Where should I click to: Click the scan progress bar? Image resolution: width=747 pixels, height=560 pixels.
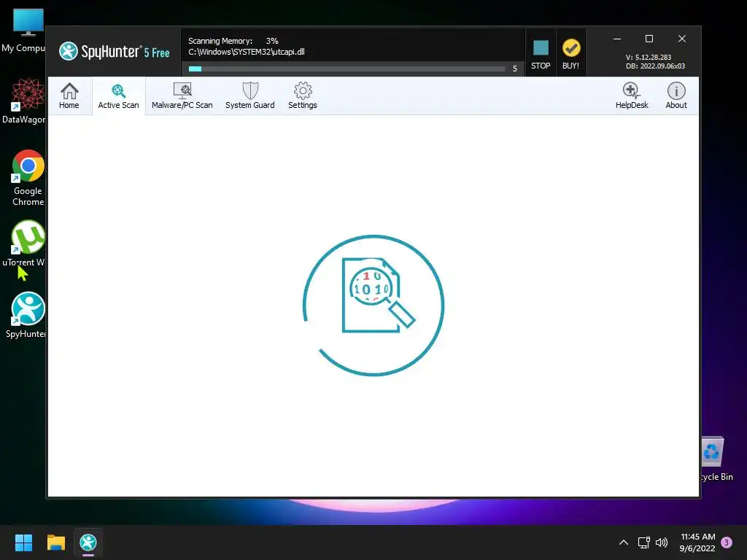coord(347,69)
